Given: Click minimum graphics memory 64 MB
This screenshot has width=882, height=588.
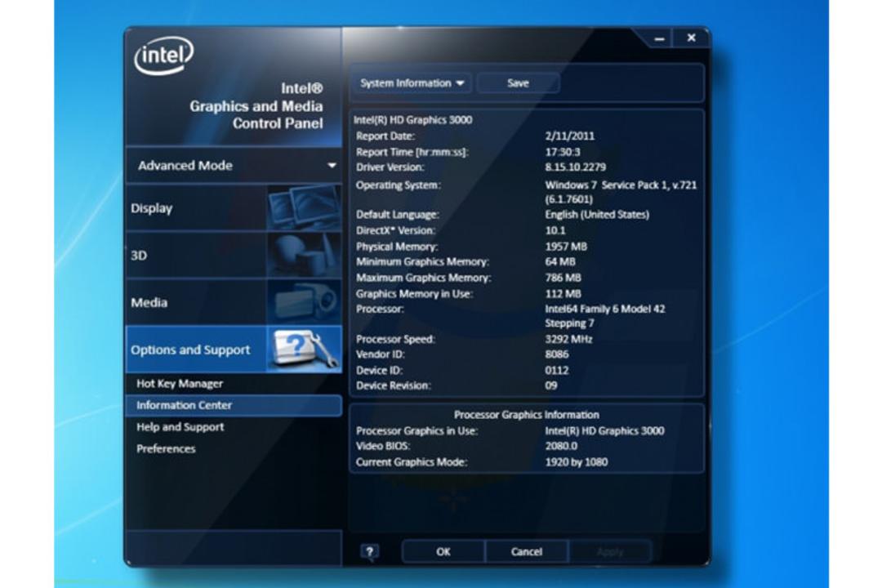Looking at the screenshot, I should point(560,261).
